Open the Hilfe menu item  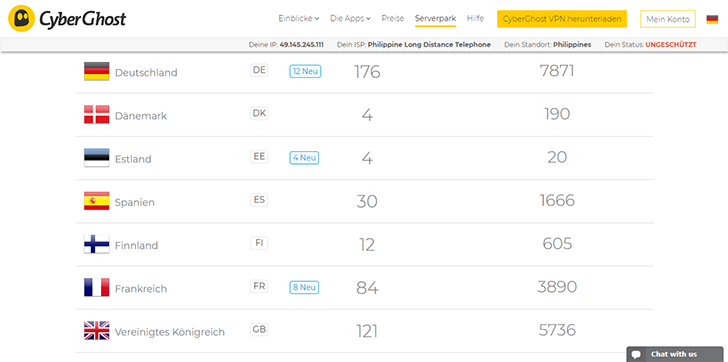click(x=475, y=19)
